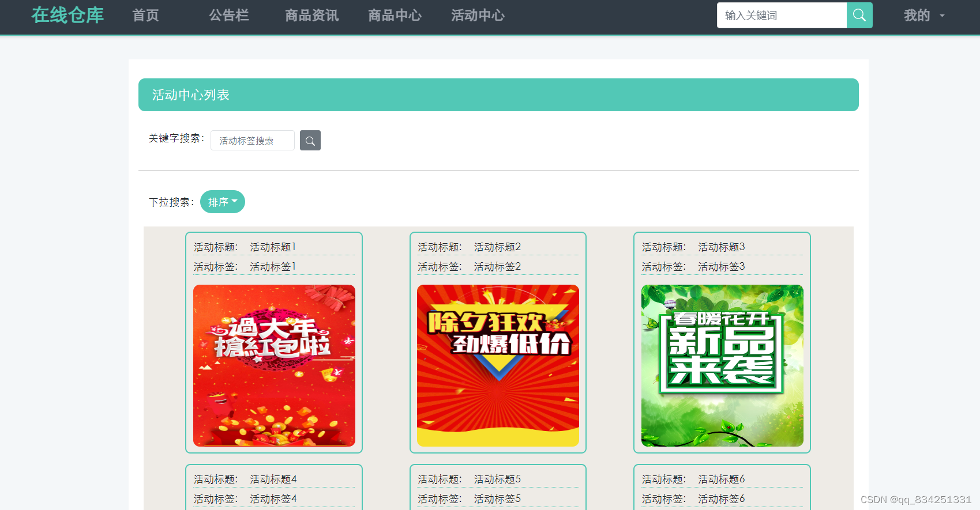This screenshot has height=510, width=980.
Task: Open the 公告栏 menu item
Action: (x=229, y=16)
